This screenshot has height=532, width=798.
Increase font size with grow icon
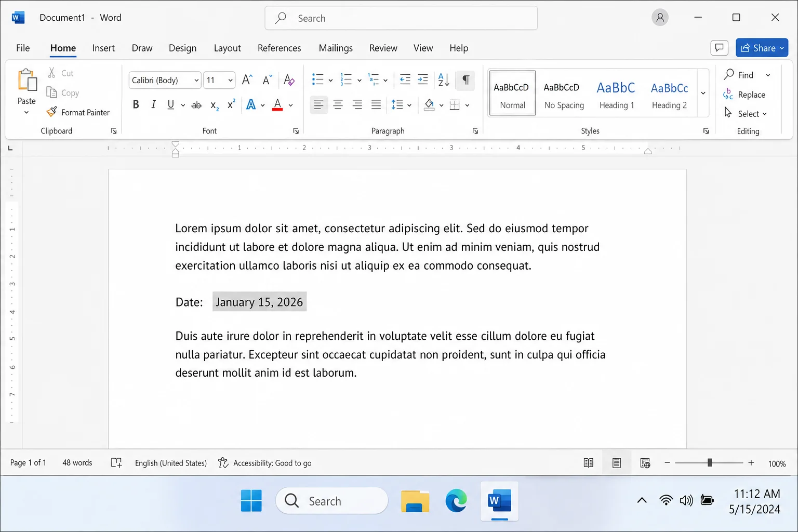tap(247, 80)
